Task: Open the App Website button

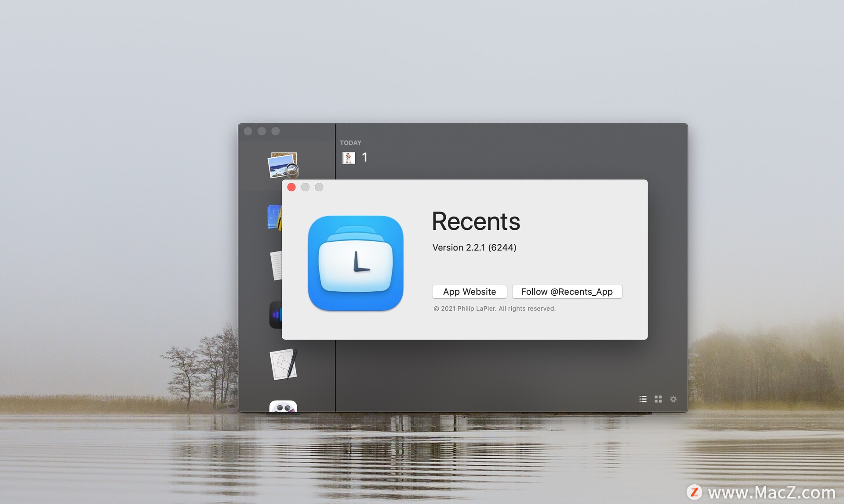Action: click(x=469, y=292)
